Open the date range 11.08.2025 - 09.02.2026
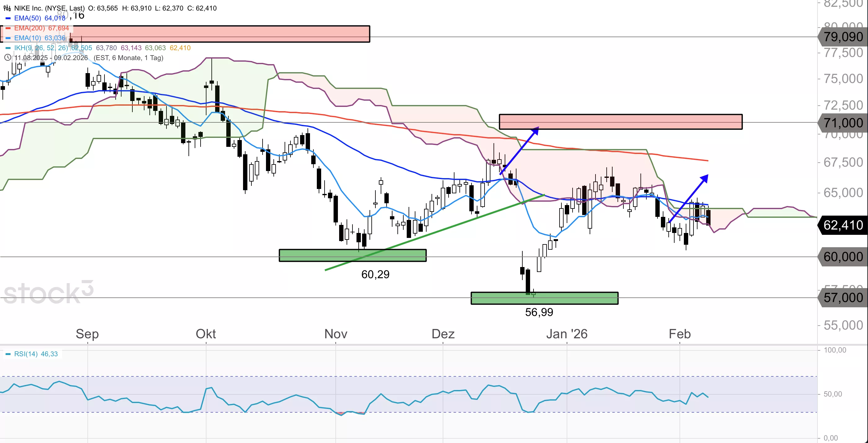 [x=51, y=58]
